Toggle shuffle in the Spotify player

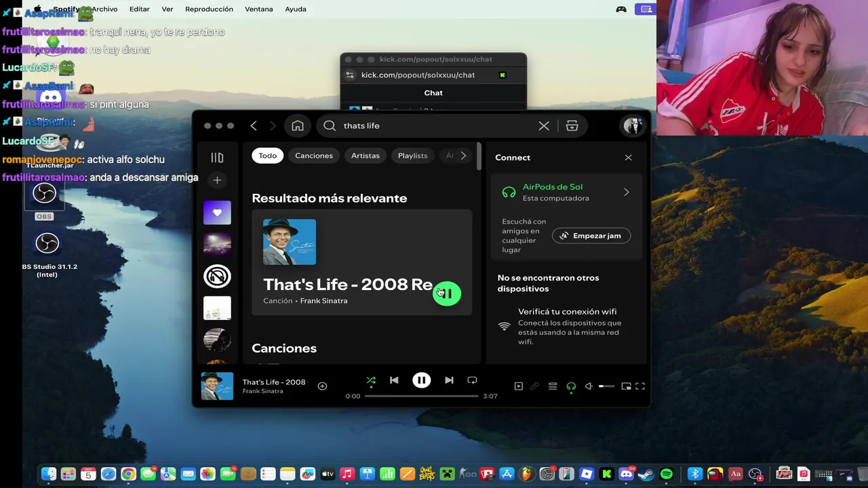371,380
